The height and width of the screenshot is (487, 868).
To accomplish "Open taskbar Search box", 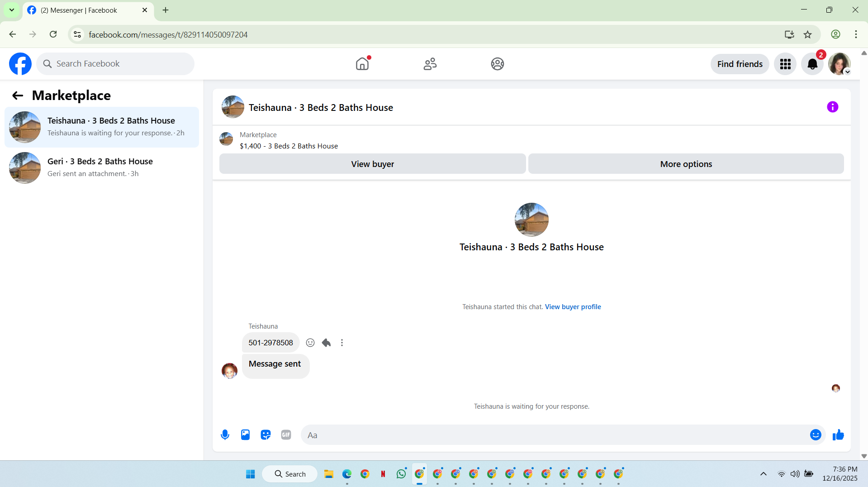I will (x=290, y=474).
